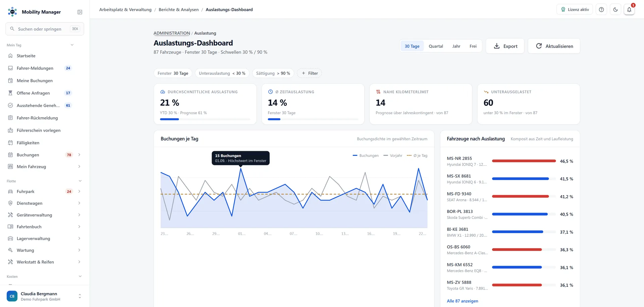
Task: Click the Sättigung > 90 % filter chip
Action: click(x=273, y=73)
